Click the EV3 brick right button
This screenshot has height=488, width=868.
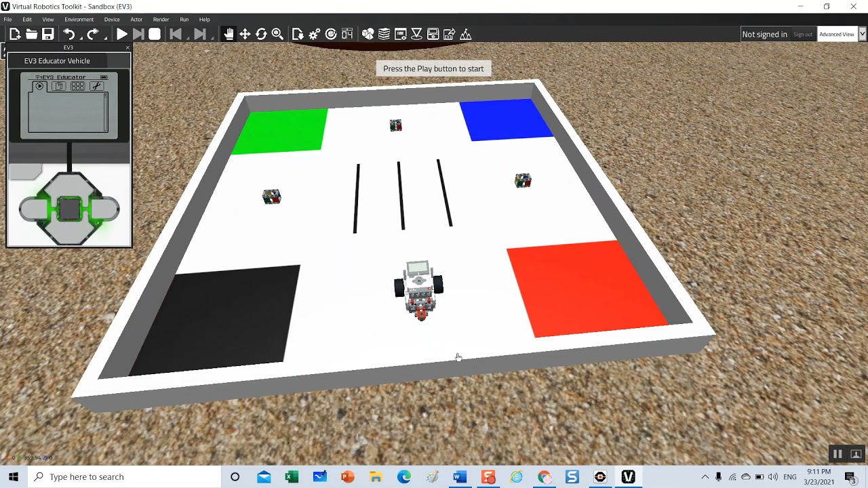[106, 209]
